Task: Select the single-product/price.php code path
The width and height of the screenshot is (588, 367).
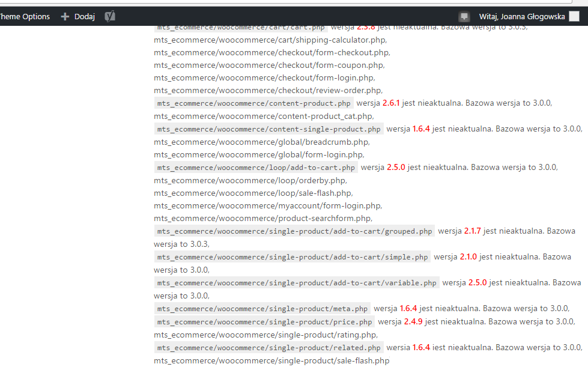Action: [265, 322]
